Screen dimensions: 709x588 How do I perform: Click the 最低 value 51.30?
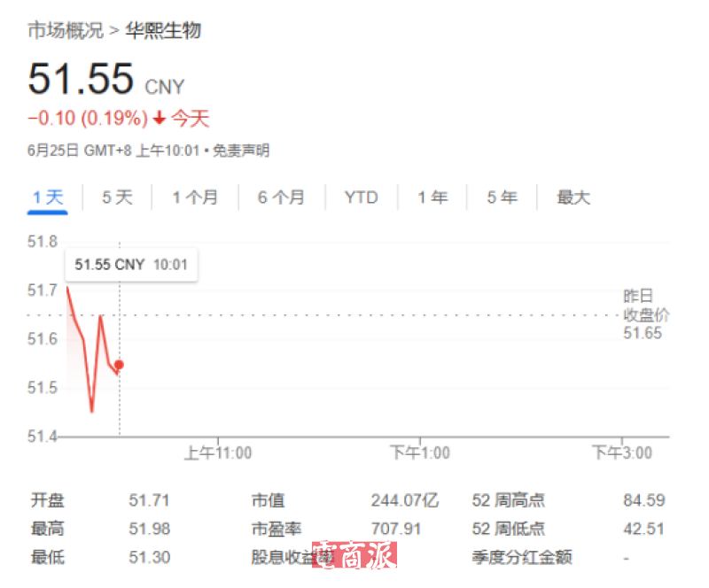(149, 557)
